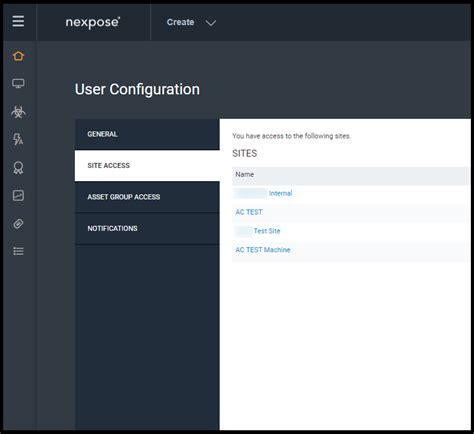The width and height of the screenshot is (474, 434).
Task: Open the Test Site link
Action: click(267, 231)
